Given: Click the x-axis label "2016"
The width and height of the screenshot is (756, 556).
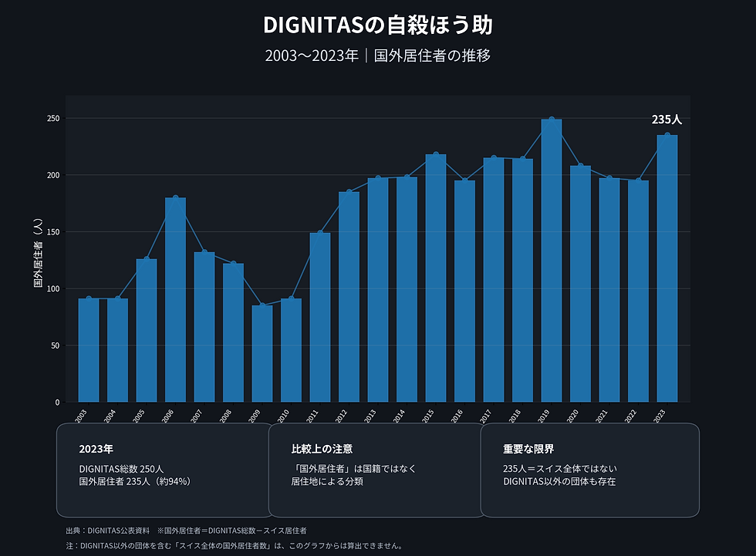Looking at the screenshot, I should click(457, 416).
